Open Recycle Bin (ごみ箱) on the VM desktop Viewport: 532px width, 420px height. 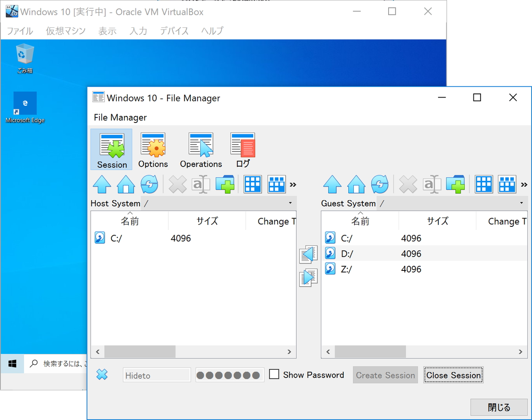[x=25, y=59]
